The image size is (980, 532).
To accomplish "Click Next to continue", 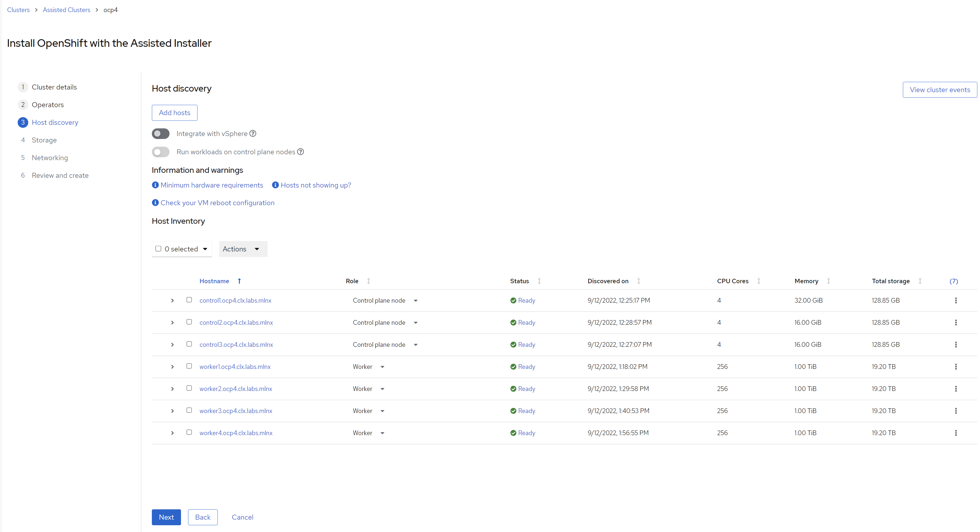I will point(166,517).
